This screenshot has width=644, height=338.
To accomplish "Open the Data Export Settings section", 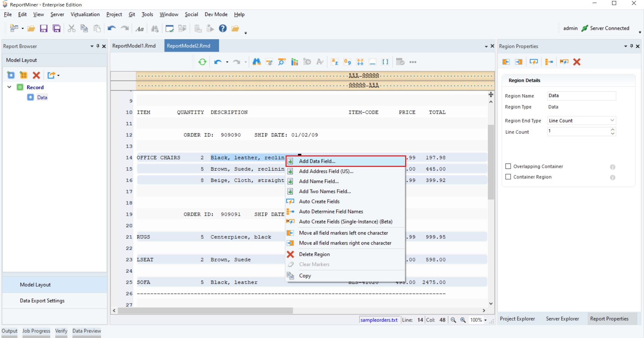I will [x=42, y=301].
